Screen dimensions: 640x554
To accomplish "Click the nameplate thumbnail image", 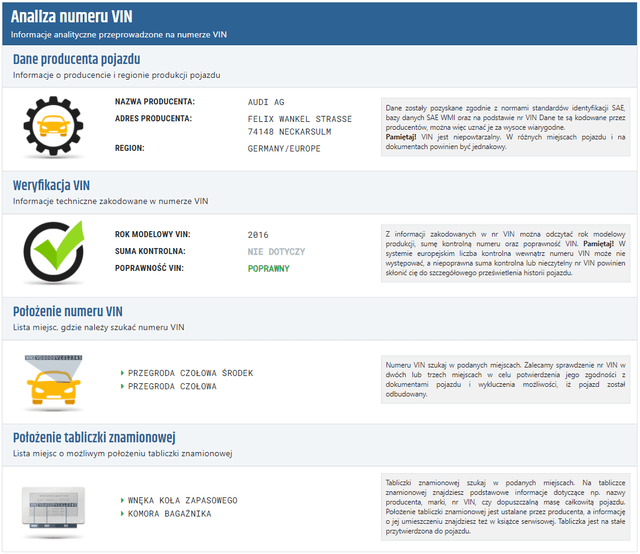I will point(53,508).
